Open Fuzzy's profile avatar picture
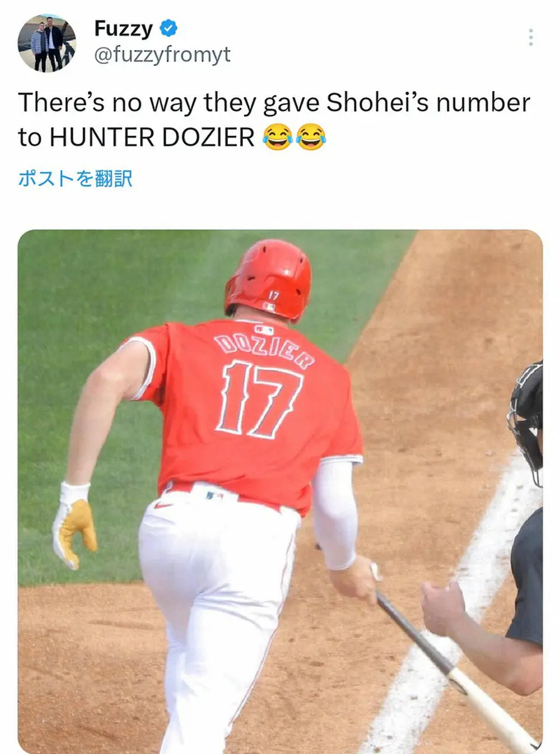 pyautogui.click(x=46, y=43)
